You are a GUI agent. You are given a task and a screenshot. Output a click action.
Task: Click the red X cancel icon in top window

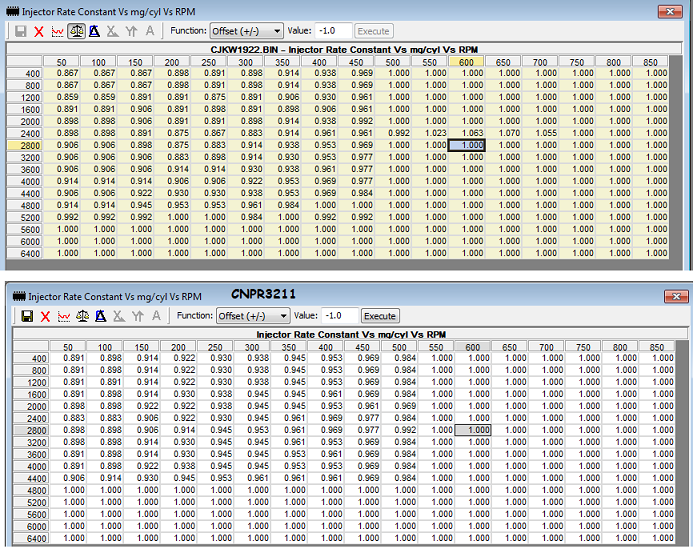[x=39, y=31]
